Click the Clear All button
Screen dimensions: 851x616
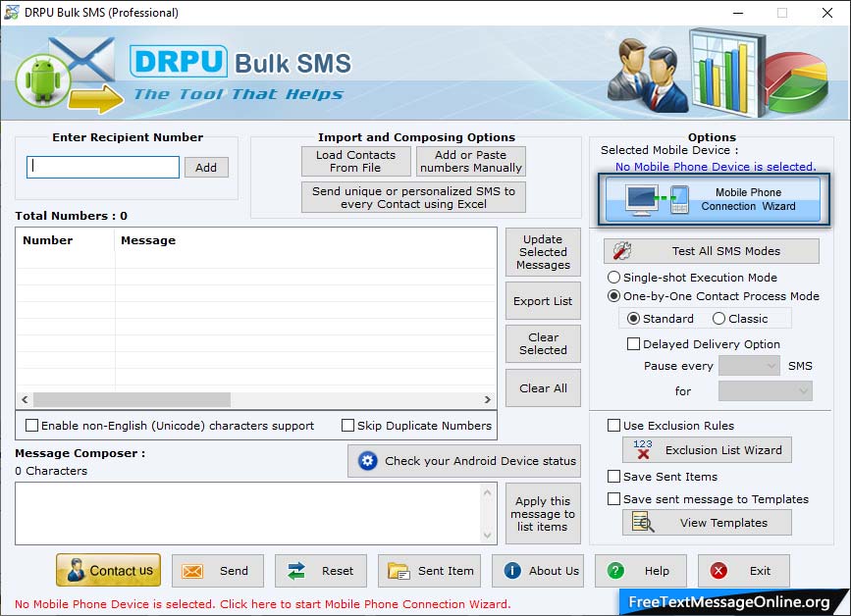click(x=543, y=388)
